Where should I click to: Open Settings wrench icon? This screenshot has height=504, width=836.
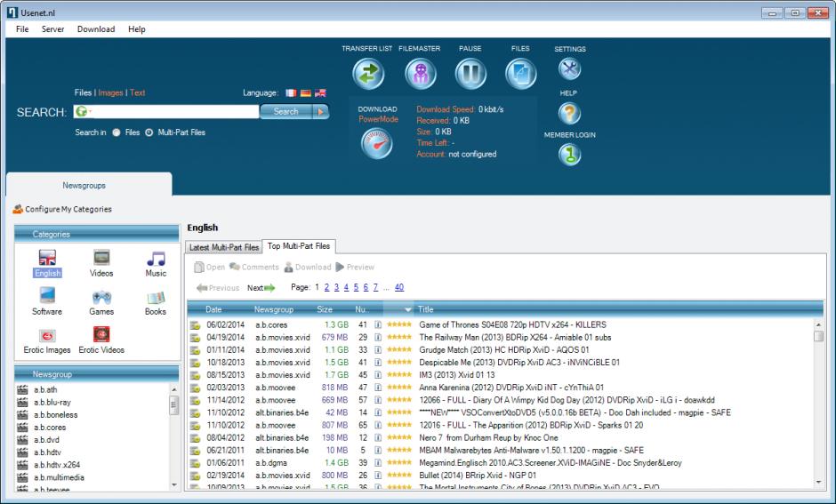(x=569, y=68)
